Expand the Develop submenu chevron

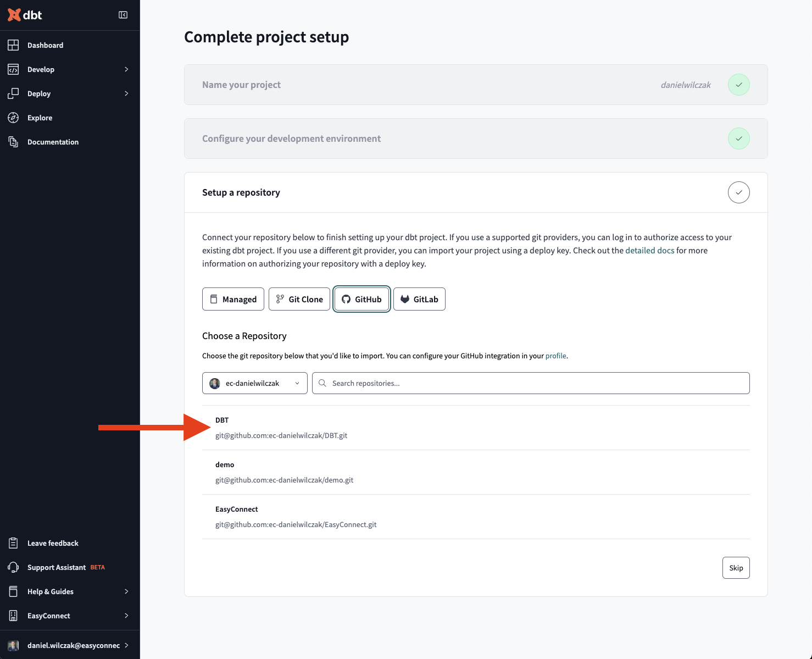tap(126, 69)
